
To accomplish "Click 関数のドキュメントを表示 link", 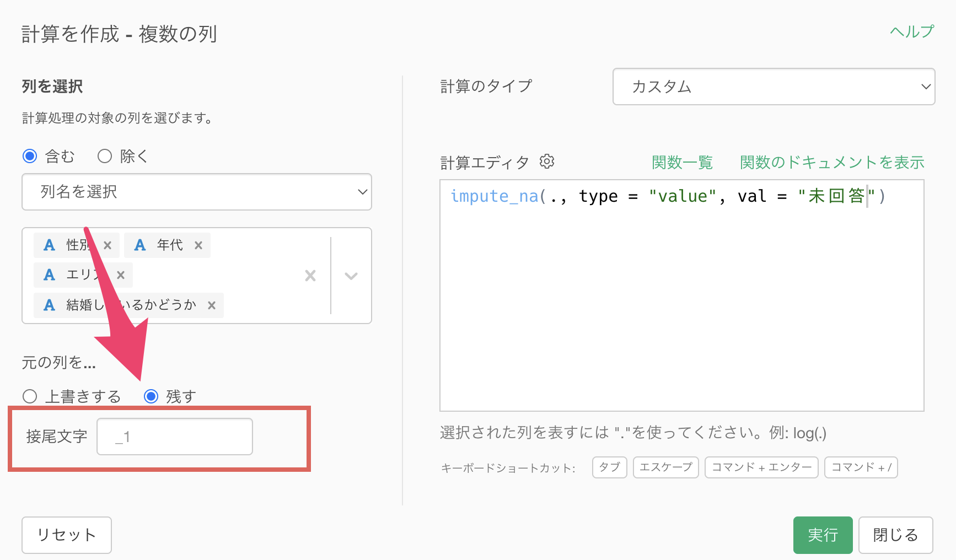I will click(x=831, y=163).
